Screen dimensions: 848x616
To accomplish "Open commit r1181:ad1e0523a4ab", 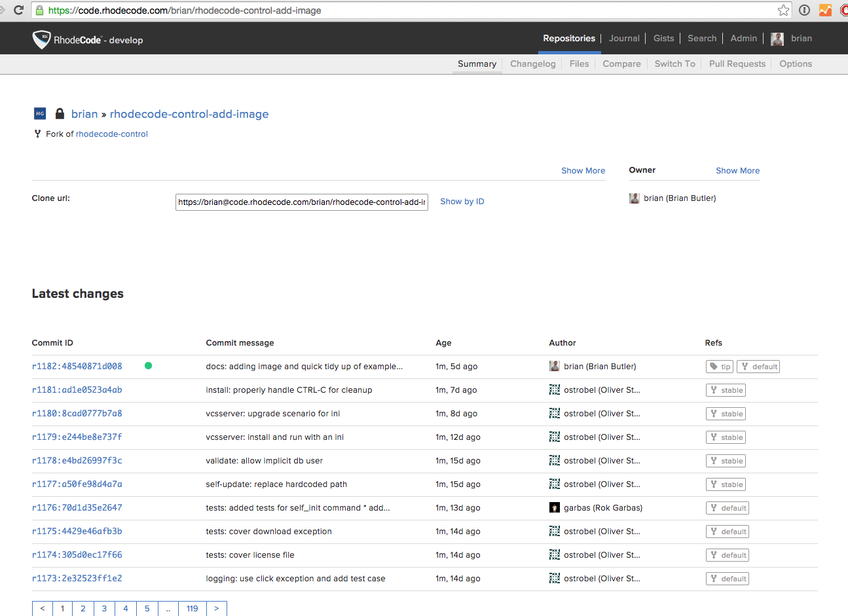I will pos(77,390).
